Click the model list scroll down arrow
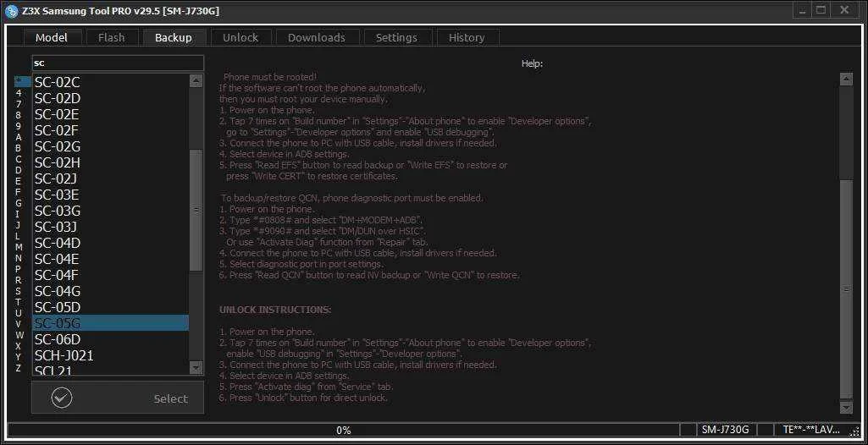 point(196,367)
